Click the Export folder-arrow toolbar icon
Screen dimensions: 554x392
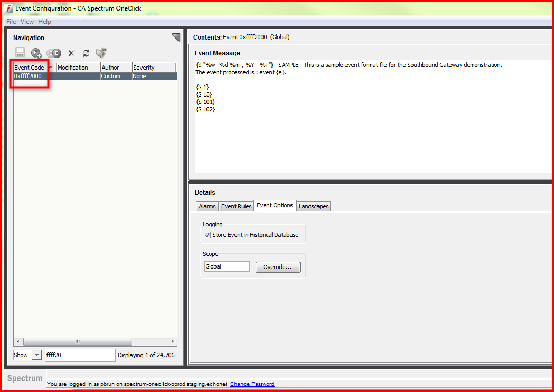[101, 53]
